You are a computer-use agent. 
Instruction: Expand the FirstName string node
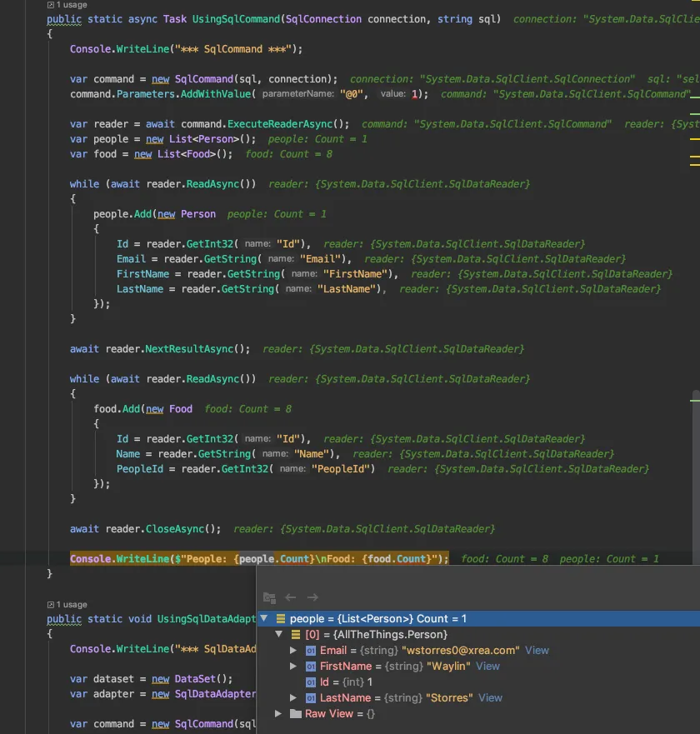click(293, 667)
